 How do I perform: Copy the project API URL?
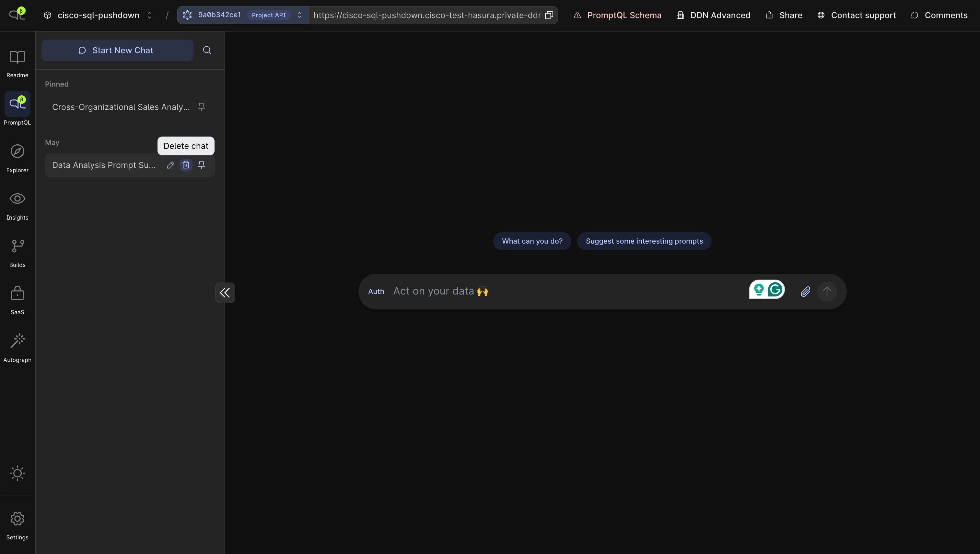tap(549, 15)
